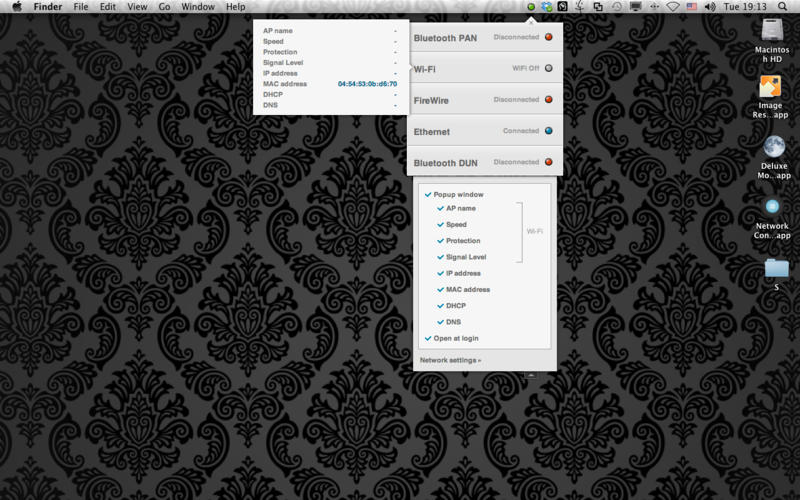The height and width of the screenshot is (500, 800).
Task: Open the Dropbox menu bar icon
Action: (x=547, y=7)
